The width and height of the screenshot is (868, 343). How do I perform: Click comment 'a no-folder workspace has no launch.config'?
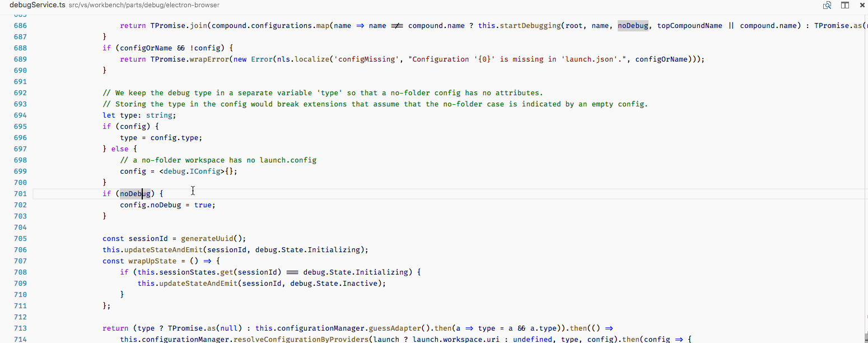coord(218,160)
